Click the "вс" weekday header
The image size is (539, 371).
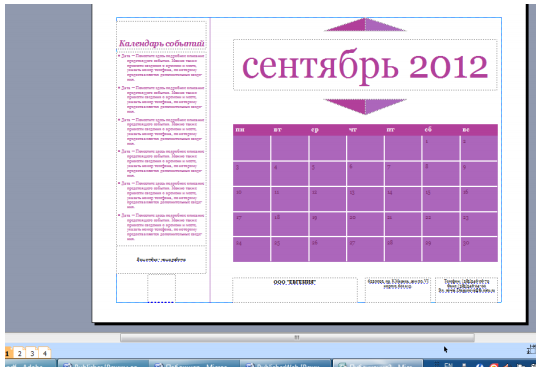point(466,130)
